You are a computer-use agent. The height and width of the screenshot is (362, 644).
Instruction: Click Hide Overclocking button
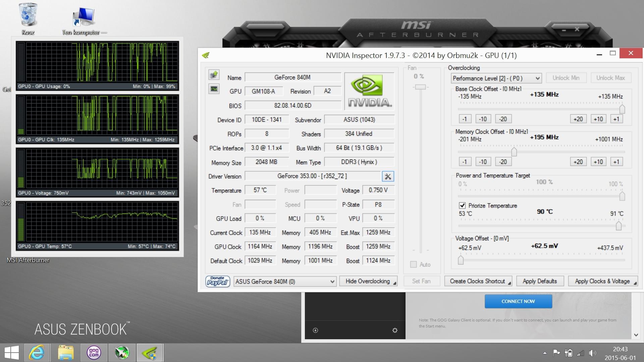(x=368, y=281)
